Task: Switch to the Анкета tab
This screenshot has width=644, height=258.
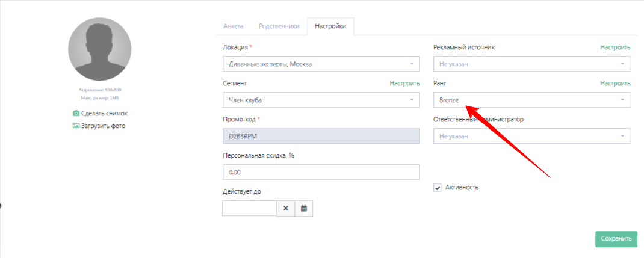Action: click(x=234, y=26)
